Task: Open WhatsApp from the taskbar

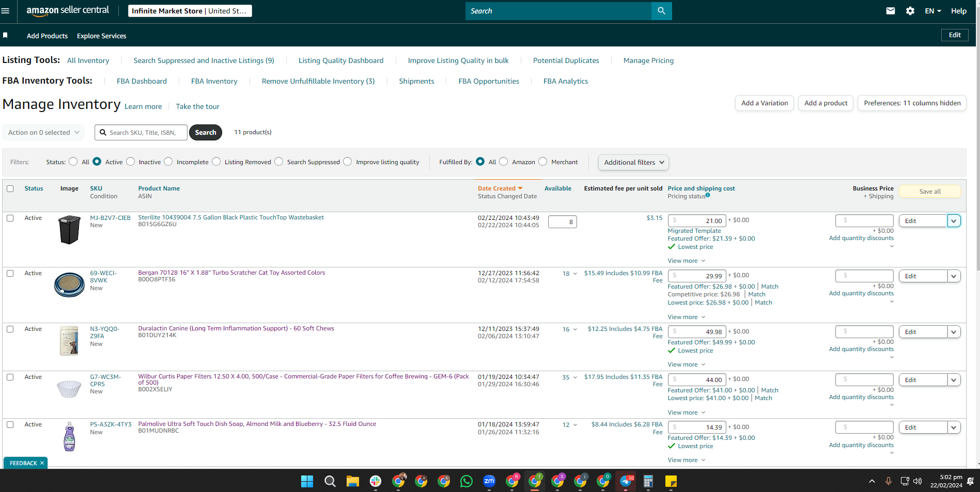Action: coord(466,481)
